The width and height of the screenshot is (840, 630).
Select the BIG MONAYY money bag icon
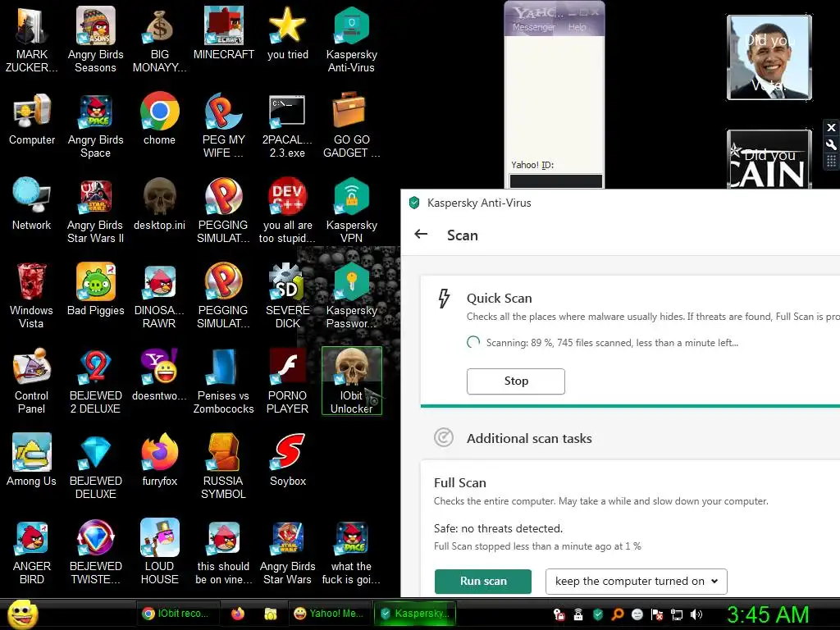[159, 39]
